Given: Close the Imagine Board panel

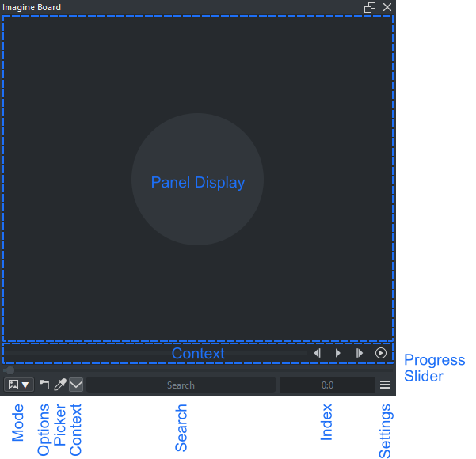Looking at the screenshot, I should pos(387,7).
